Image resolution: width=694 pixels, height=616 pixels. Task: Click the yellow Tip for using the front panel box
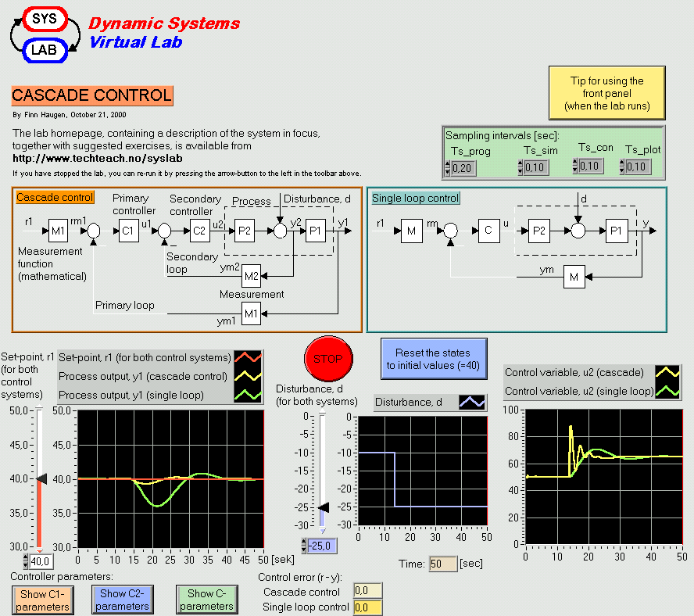click(x=607, y=93)
